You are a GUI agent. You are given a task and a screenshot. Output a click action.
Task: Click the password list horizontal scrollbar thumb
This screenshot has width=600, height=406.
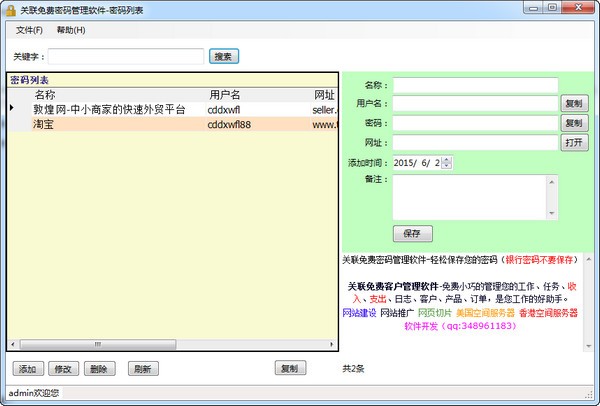[98, 344]
